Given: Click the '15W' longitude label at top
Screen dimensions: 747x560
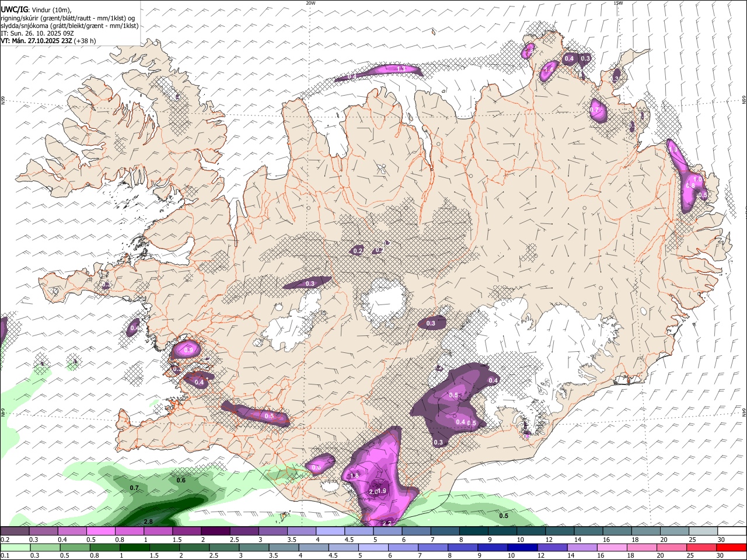Looking at the screenshot, I should click(x=618, y=3).
